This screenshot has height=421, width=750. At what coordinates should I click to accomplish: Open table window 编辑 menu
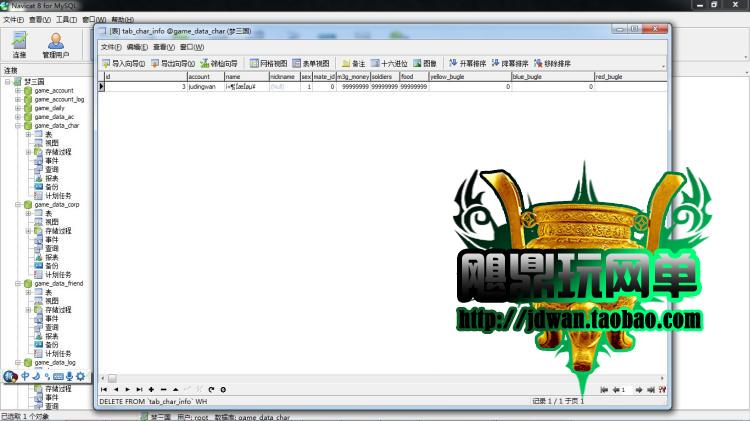click(x=137, y=47)
